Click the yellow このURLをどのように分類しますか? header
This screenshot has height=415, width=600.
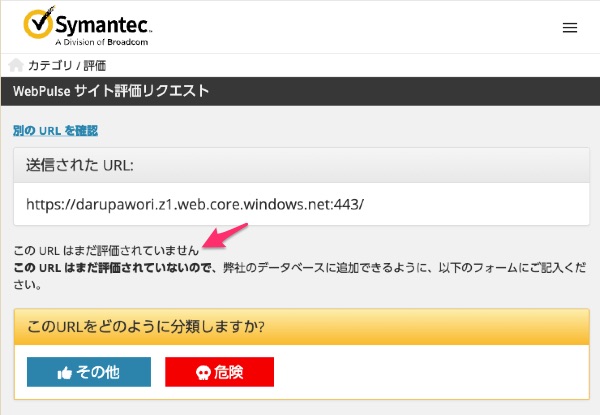301,327
